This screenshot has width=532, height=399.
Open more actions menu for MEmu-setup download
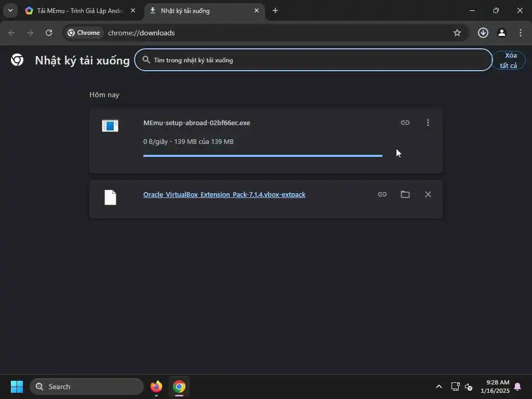pyautogui.click(x=428, y=123)
